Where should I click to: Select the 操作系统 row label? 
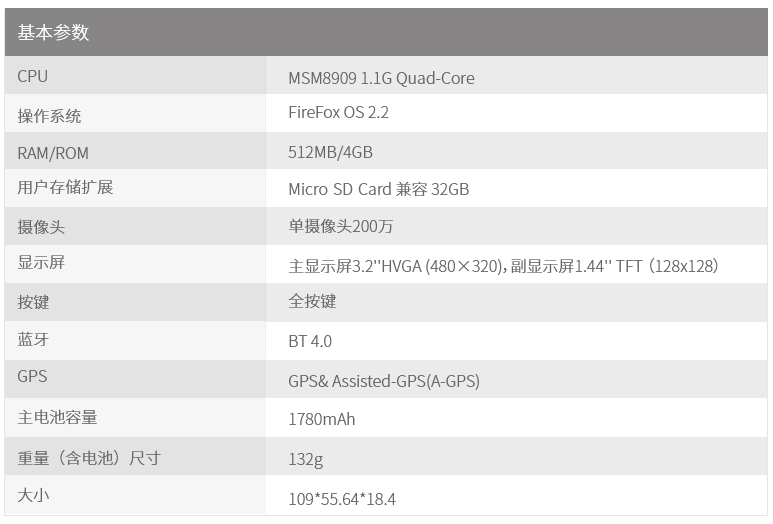point(50,116)
